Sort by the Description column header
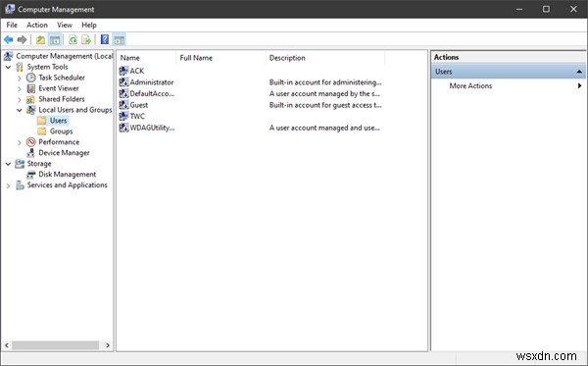This screenshot has height=366, width=588. pos(325,58)
